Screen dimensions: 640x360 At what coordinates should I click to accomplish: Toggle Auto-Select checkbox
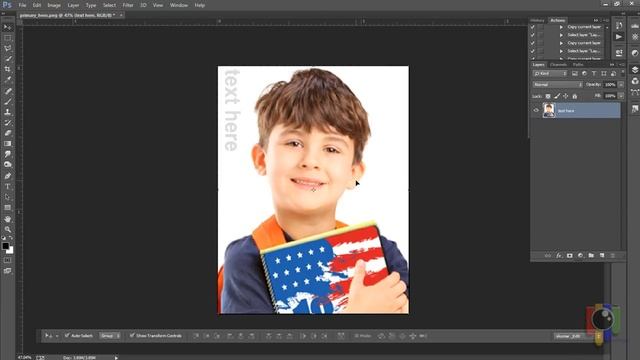tap(67, 336)
